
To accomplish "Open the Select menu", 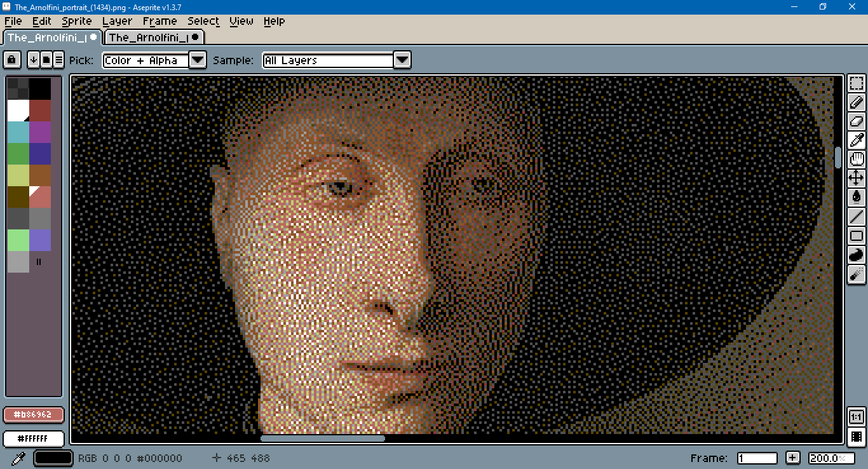I will 203,21.
